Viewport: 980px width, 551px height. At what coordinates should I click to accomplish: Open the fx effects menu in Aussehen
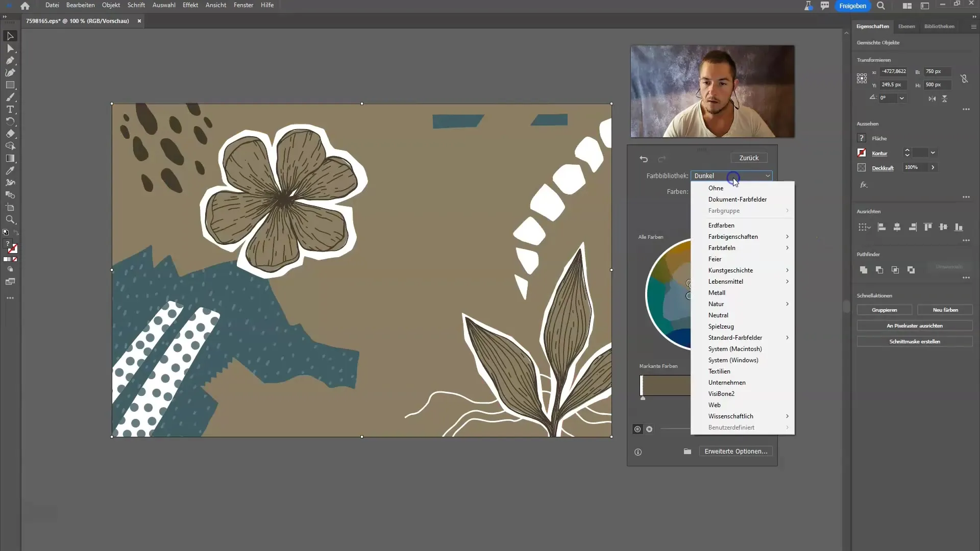(x=864, y=185)
